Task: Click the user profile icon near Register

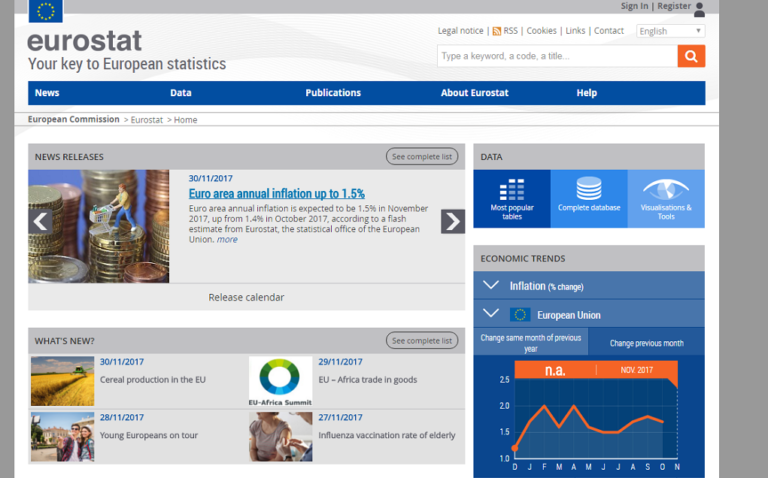Action: point(699,9)
